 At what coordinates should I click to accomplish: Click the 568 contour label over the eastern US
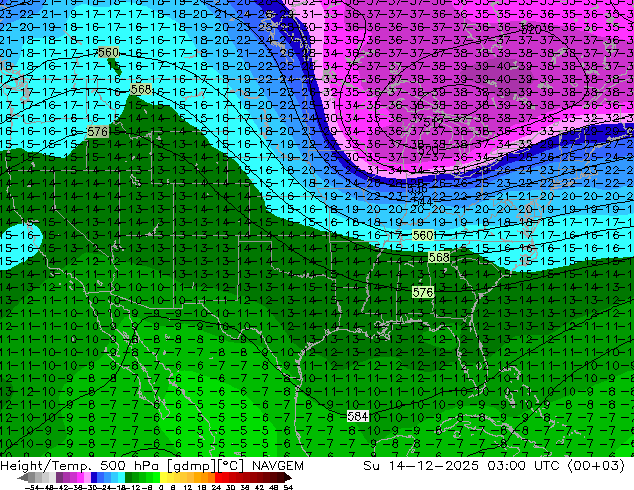point(439,257)
